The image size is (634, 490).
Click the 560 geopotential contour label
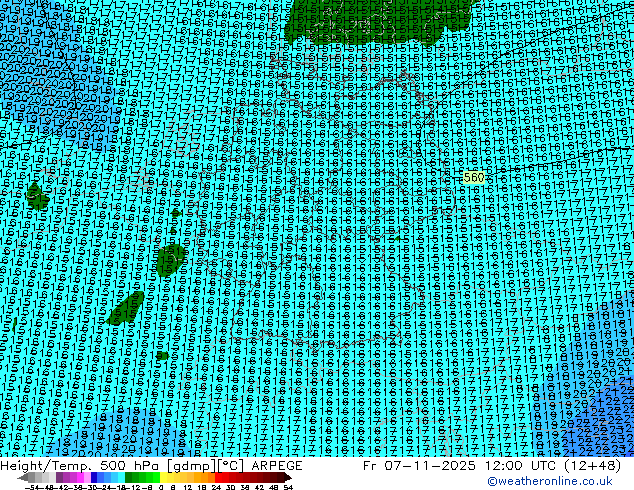click(x=473, y=177)
